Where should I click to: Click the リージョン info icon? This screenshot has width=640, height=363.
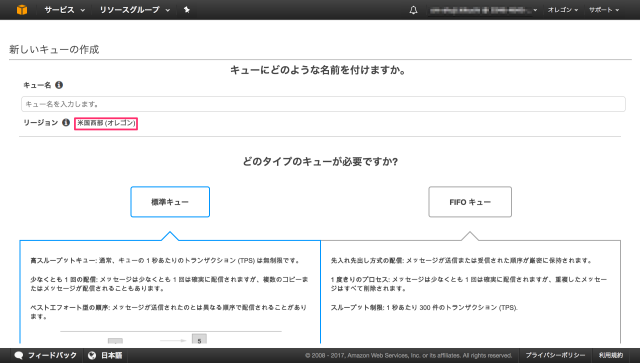[x=66, y=122]
